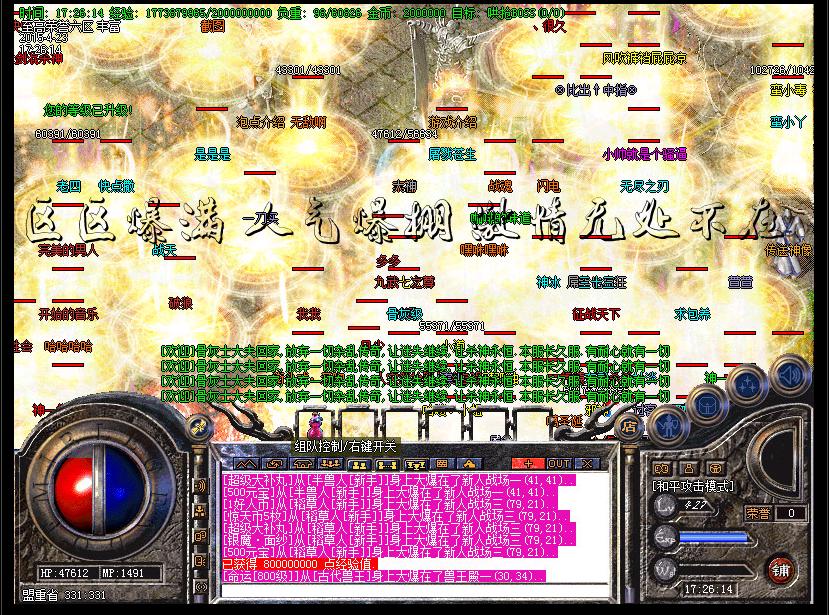Use the potion in the first quick slot
The width and height of the screenshot is (829, 615).
point(315,423)
